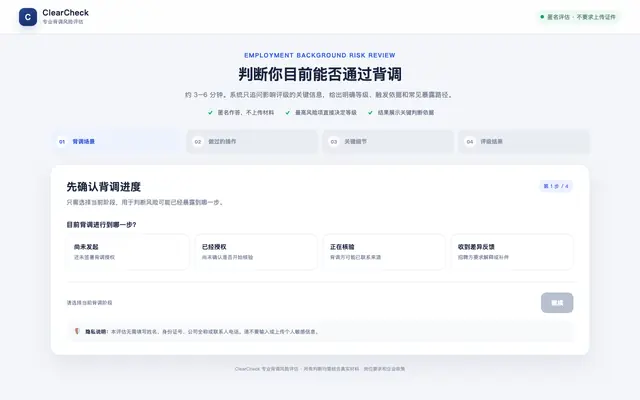The image size is (640, 400).
Task: Switch to the 做过的操作 step tab label
Action: tap(222, 142)
